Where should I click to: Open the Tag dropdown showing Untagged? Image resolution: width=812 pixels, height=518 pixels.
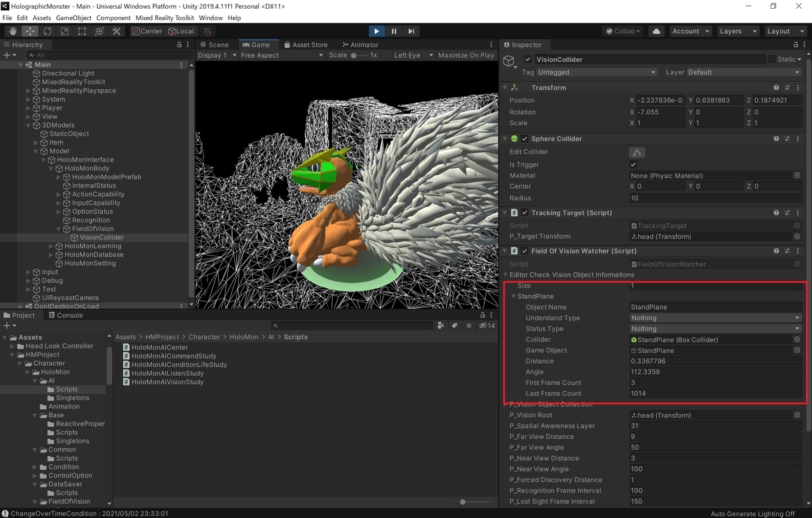[597, 72]
